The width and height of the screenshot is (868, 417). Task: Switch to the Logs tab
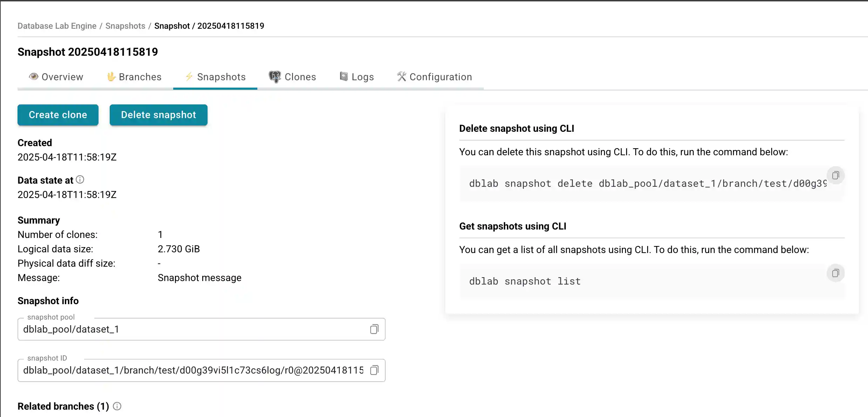[362, 77]
